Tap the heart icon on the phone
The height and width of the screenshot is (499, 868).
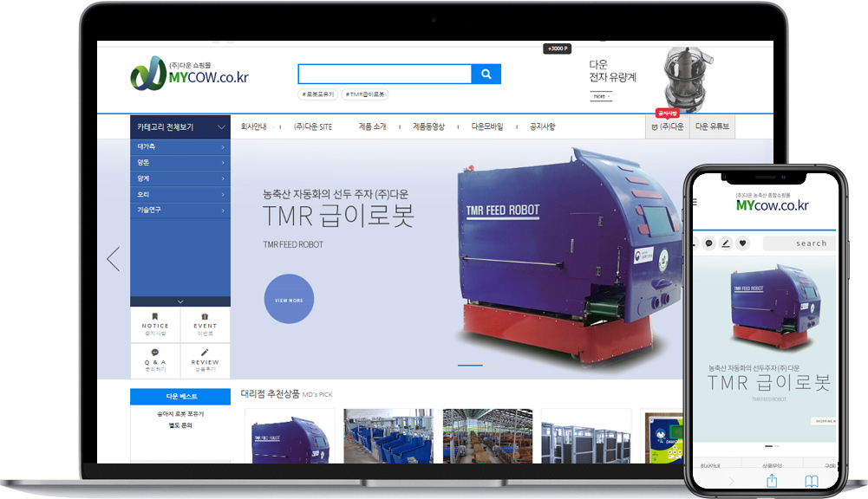743,243
